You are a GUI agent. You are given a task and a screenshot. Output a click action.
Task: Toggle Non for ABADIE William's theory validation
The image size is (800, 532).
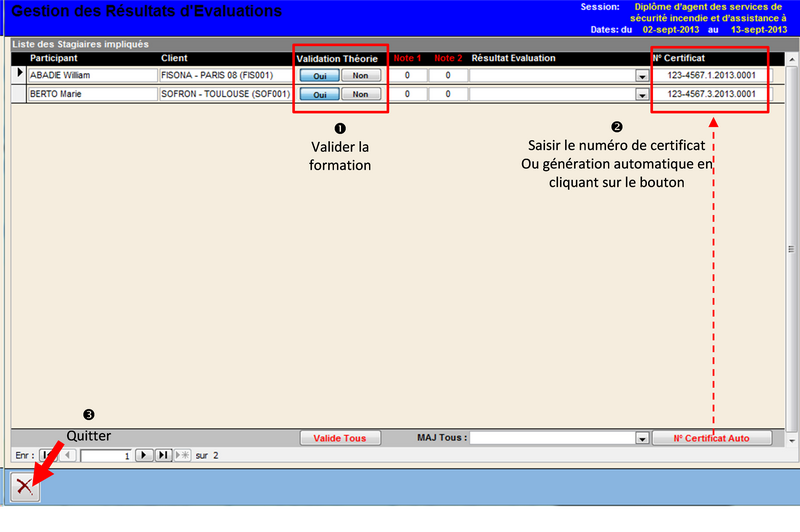(x=361, y=75)
